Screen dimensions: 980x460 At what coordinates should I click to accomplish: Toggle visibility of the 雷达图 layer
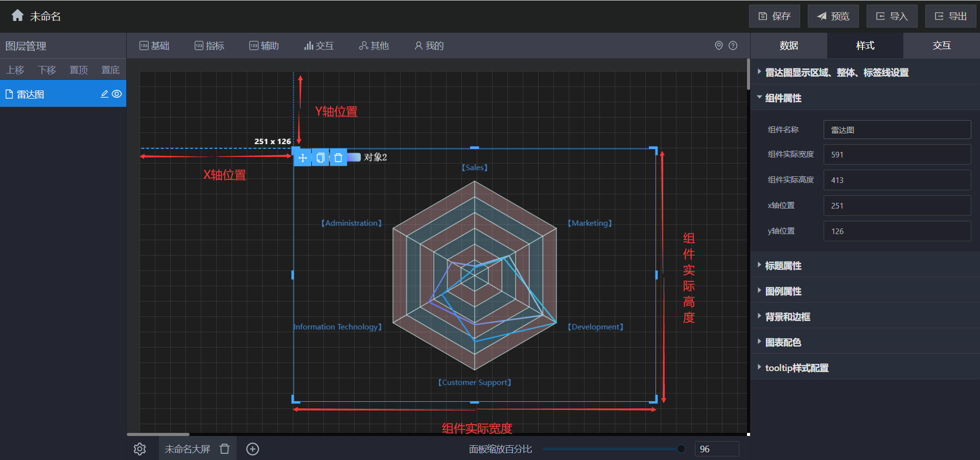click(117, 94)
